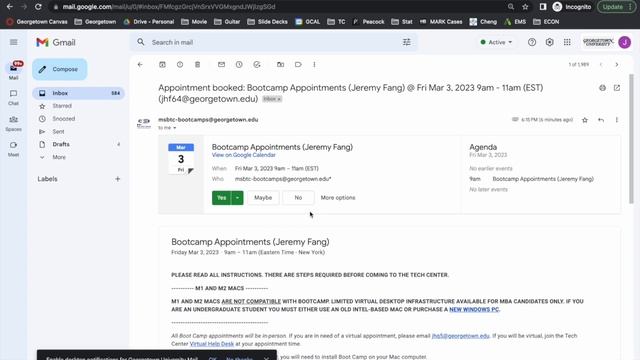640x360 pixels.
Task: Open the email in a new window
Action: point(617,88)
